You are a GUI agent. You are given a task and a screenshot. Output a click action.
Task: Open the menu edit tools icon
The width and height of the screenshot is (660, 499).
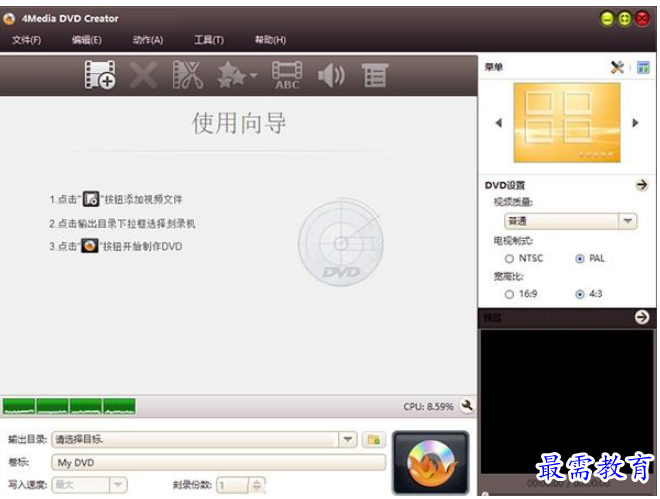pyautogui.click(x=617, y=67)
